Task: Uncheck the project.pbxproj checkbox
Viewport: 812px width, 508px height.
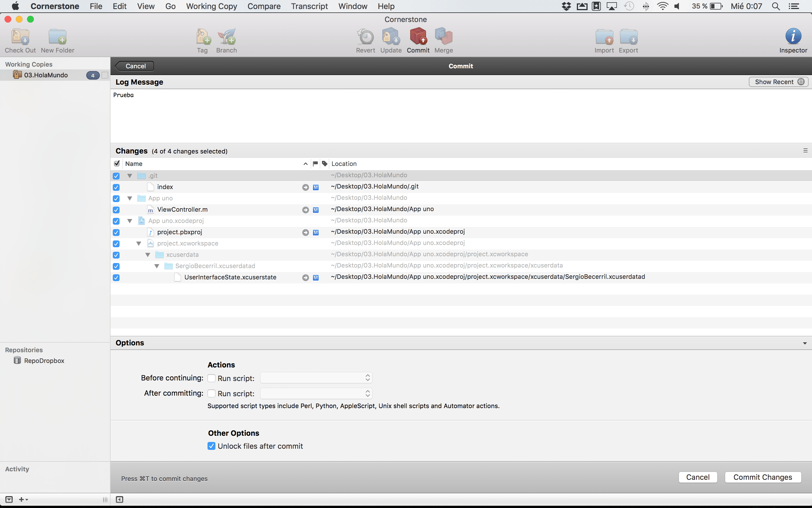Action: [x=116, y=233]
